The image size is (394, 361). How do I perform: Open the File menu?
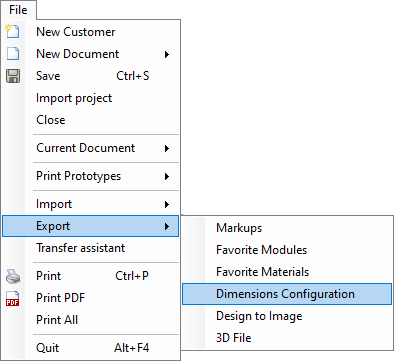click(18, 10)
